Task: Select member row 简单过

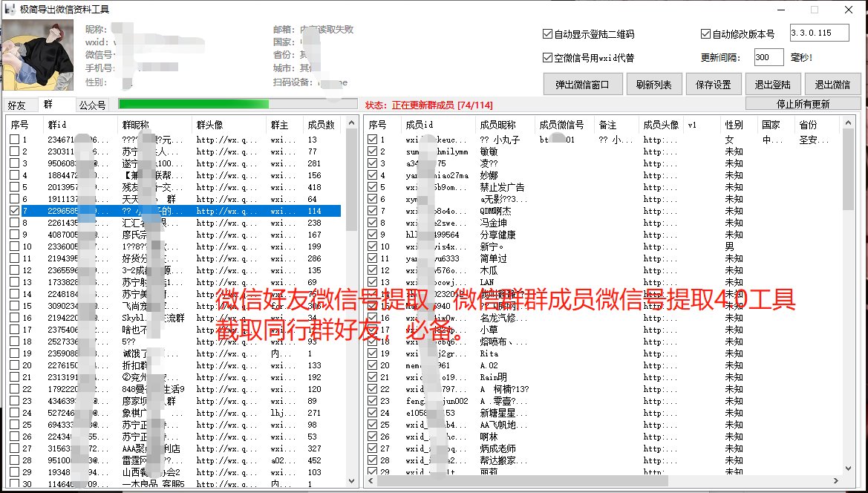Action: (604, 258)
